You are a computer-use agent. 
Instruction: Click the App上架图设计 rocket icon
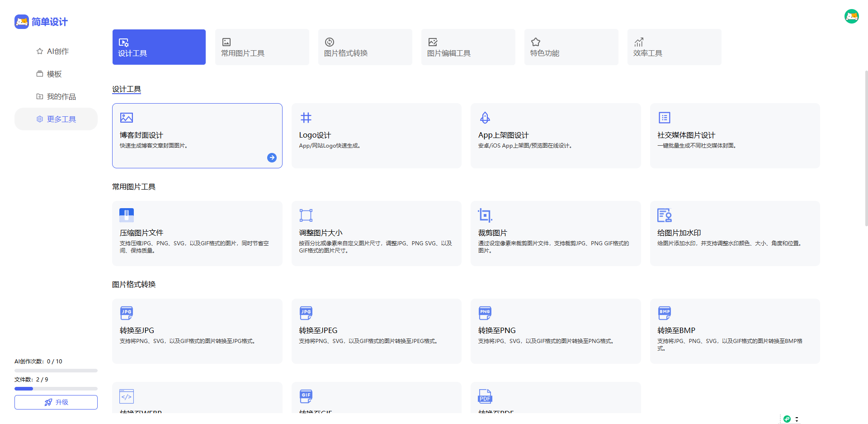click(x=485, y=118)
